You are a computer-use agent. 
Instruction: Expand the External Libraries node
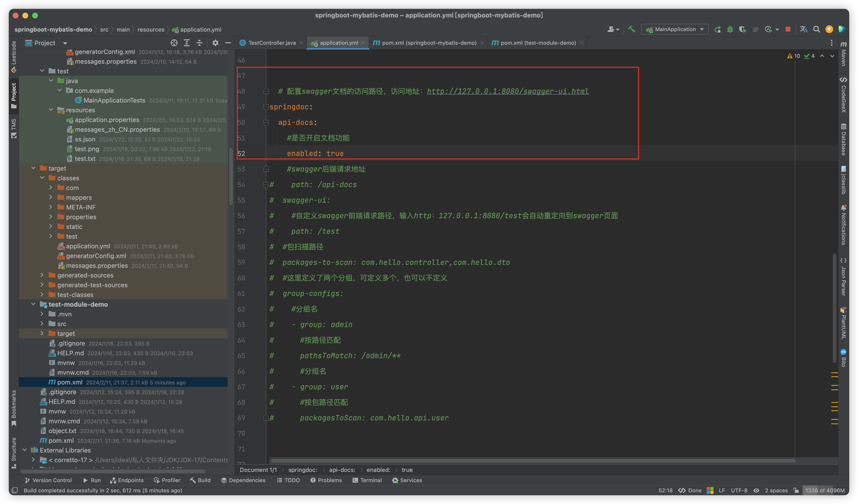(25, 450)
